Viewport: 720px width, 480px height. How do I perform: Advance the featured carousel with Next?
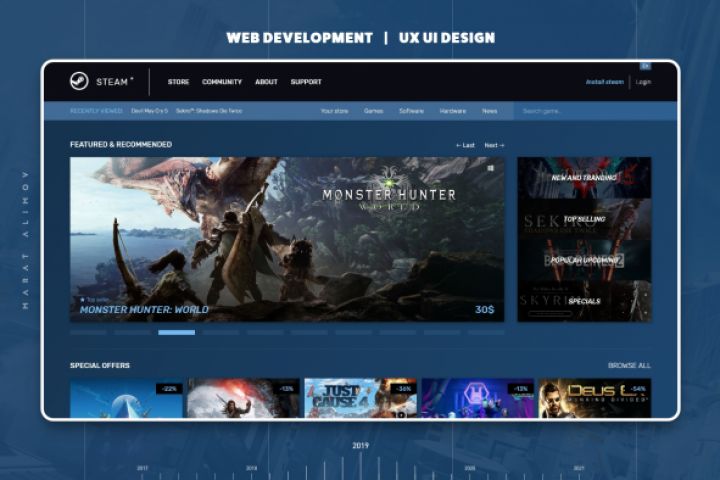(x=495, y=145)
